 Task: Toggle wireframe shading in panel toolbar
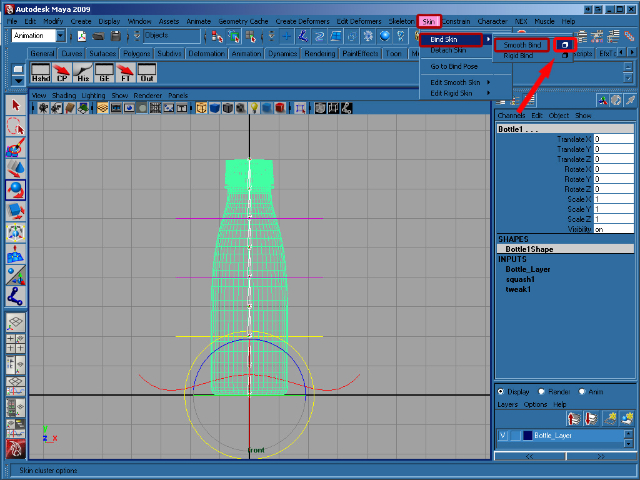[x=201, y=108]
